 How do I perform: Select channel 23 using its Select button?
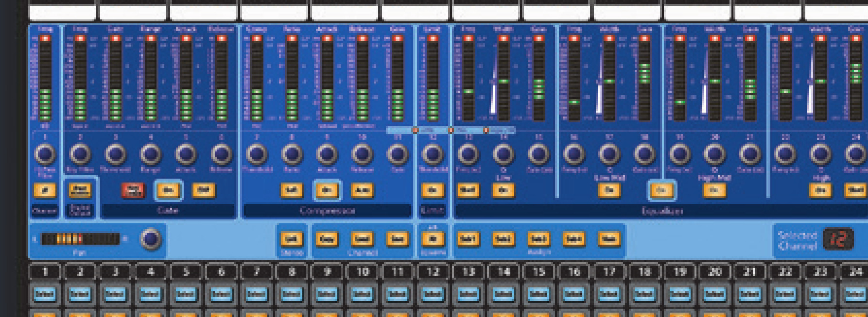pos(820,294)
